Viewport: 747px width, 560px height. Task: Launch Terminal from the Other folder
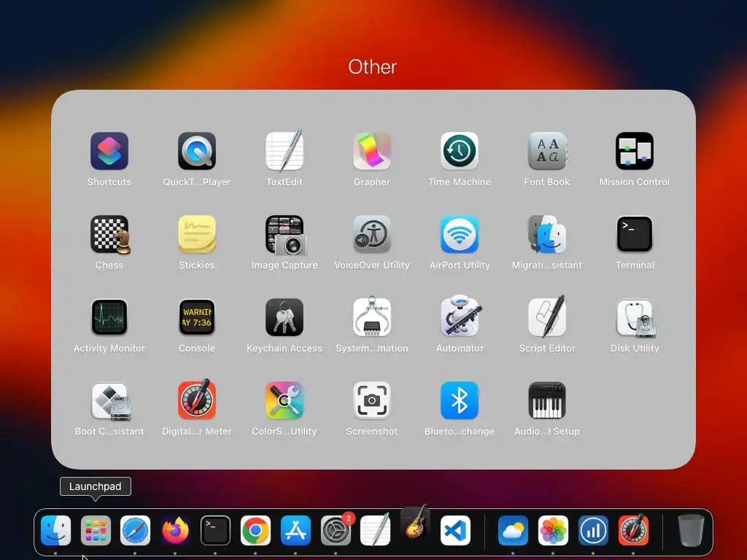[x=635, y=234]
